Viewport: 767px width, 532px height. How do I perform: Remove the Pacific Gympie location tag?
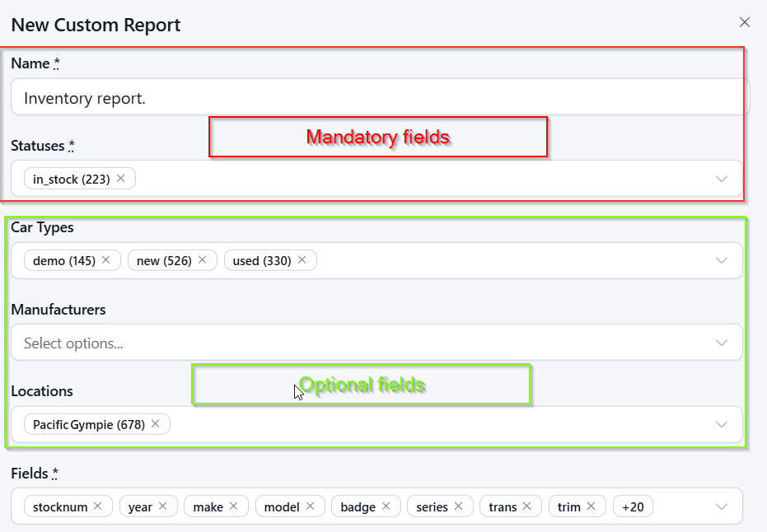click(x=156, y=424)
